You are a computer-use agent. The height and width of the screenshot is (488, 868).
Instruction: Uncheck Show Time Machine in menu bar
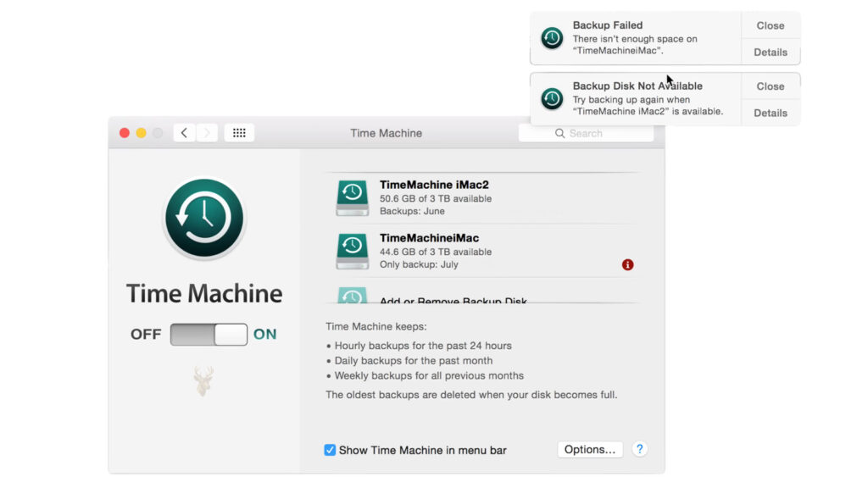click(330, 450)
